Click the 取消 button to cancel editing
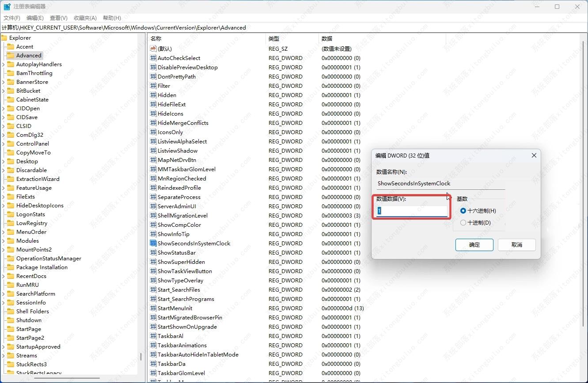The image size is (588, 383). click(x=516, y=245)
